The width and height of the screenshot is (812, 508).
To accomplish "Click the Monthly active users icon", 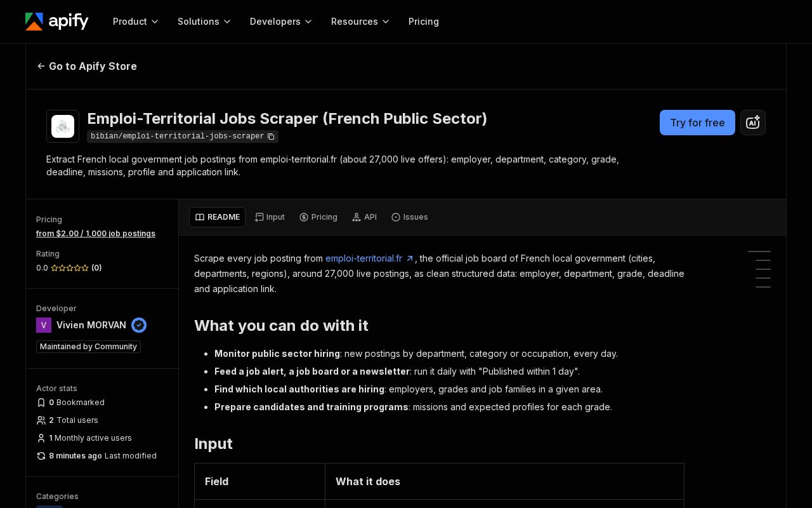I will (x=41, y=438).
